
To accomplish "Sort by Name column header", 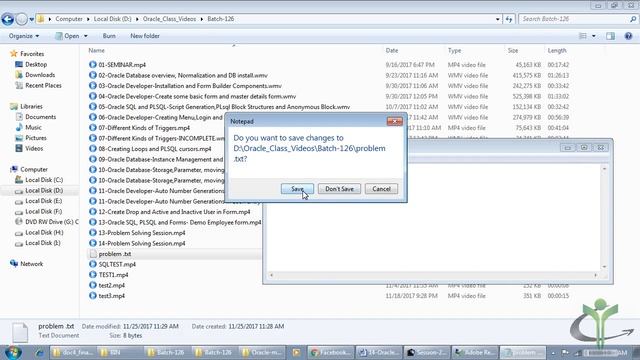I will [x=96, y=51].
